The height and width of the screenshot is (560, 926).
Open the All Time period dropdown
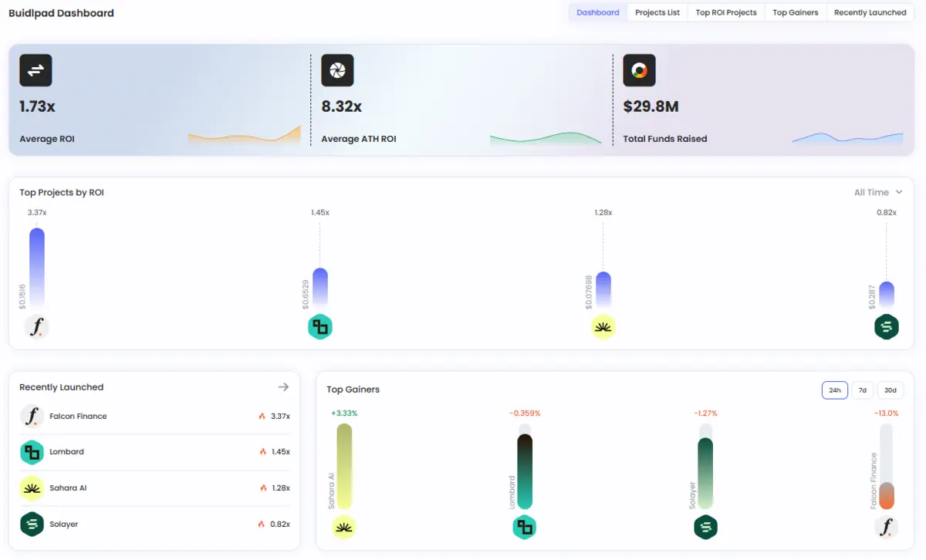[x=877, y=193]
